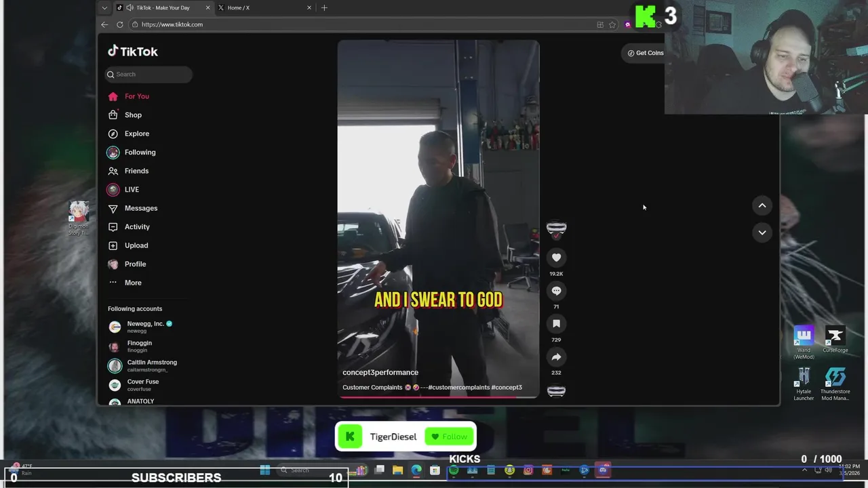Reload the TikTok page

pyautogui.click(x=120, y=24)
